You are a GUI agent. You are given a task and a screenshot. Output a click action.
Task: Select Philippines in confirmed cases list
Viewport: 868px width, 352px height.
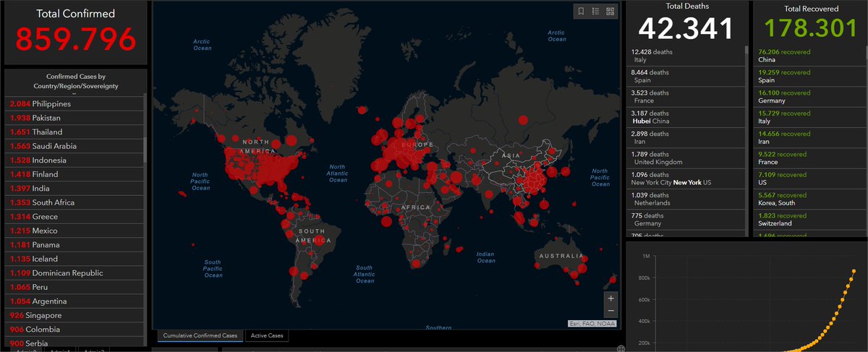coord(75,104)
